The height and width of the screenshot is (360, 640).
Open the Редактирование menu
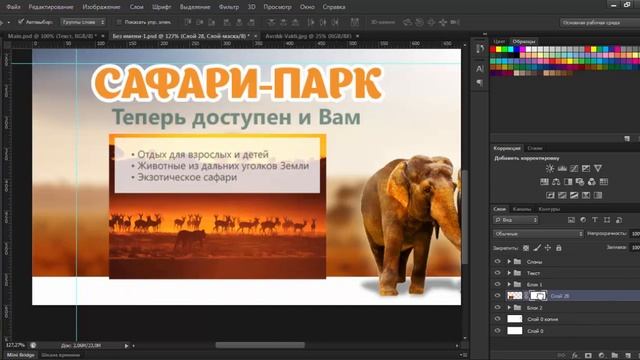(51, 7)
